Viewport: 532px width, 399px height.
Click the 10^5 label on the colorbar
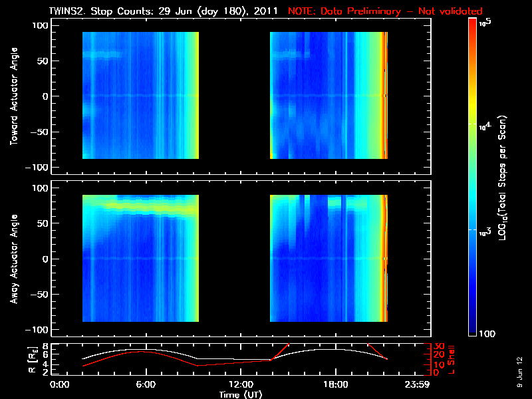(x=486, y=23)
